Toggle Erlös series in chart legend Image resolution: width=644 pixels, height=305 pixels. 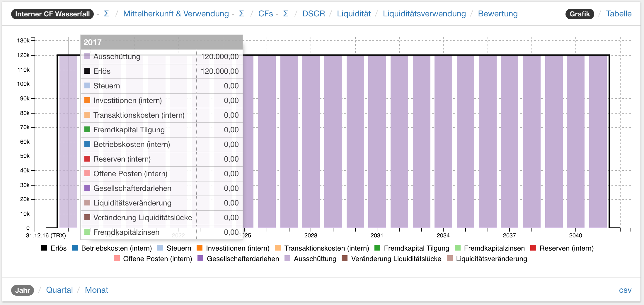click(x=54, y=248)
